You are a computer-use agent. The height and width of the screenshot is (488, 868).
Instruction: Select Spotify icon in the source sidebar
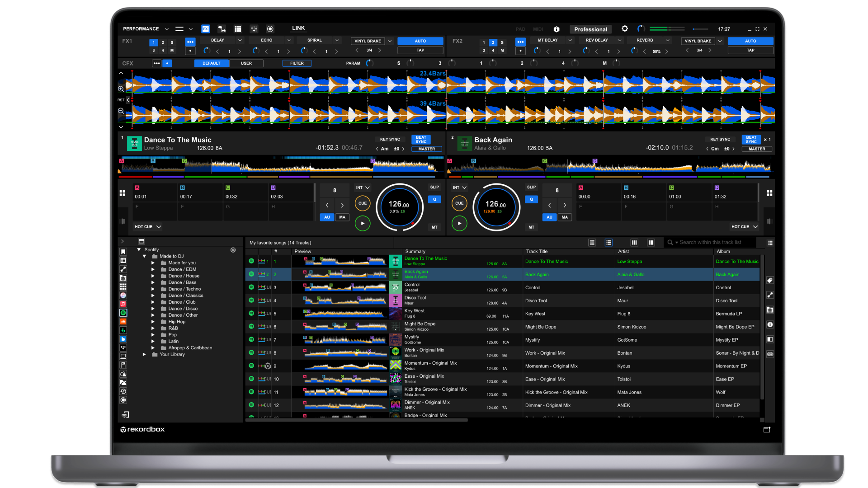pos(123,313)
